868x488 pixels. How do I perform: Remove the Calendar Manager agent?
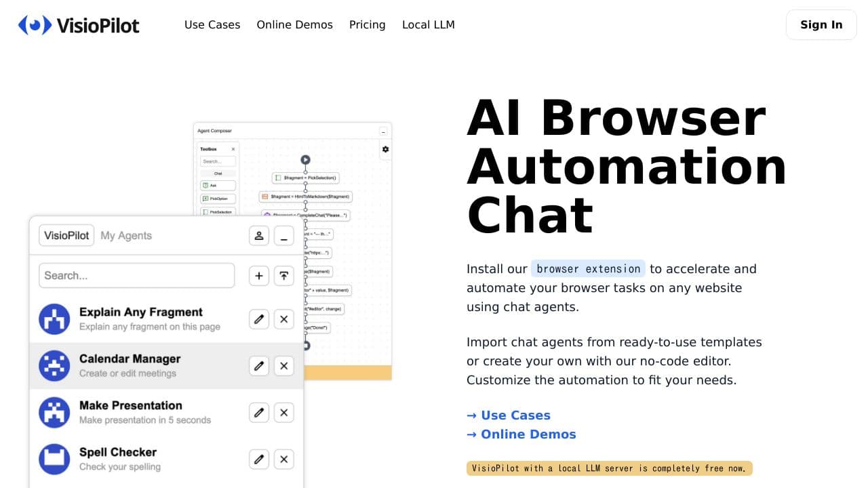(283, 366)
